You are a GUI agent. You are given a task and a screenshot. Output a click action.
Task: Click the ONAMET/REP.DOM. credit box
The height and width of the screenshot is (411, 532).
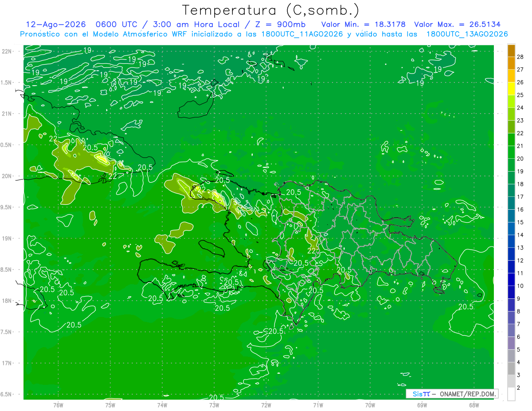[x=452, y=394]
